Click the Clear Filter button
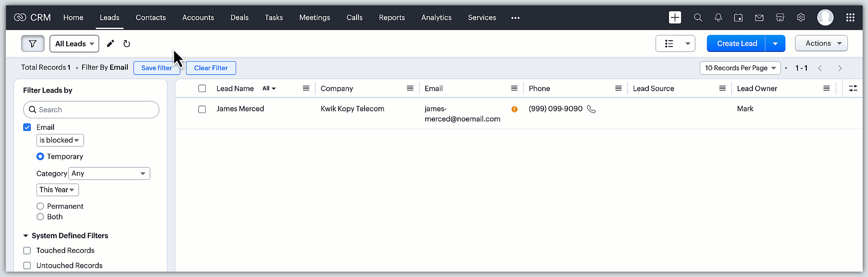The width and height of the screenshot is (868, 277). click(211, 68)
